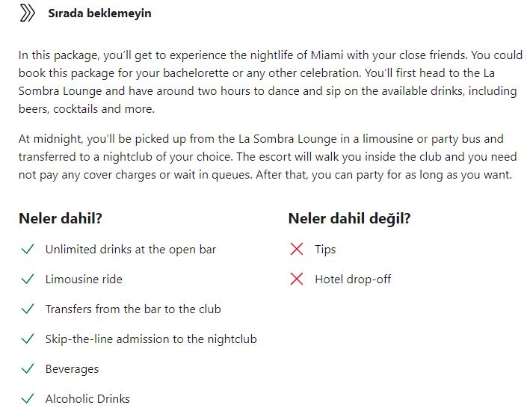Viewport: 530px width, 420px height.
Task: Click green checkmark beside Alcoholic Drinks
Action: tap(28, 399)
